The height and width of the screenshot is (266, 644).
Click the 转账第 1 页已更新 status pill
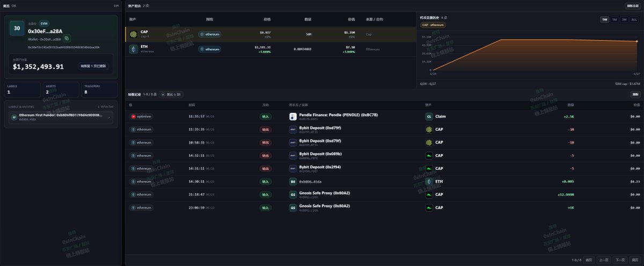[93, 66]
